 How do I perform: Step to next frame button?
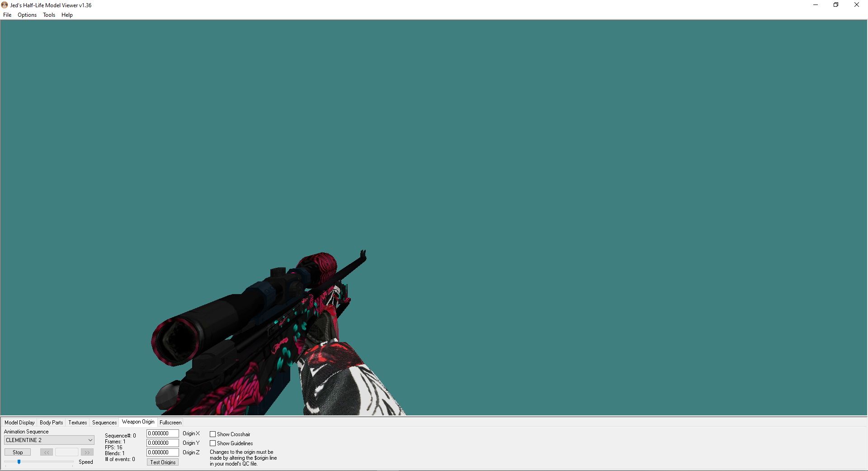click(87, 452)
